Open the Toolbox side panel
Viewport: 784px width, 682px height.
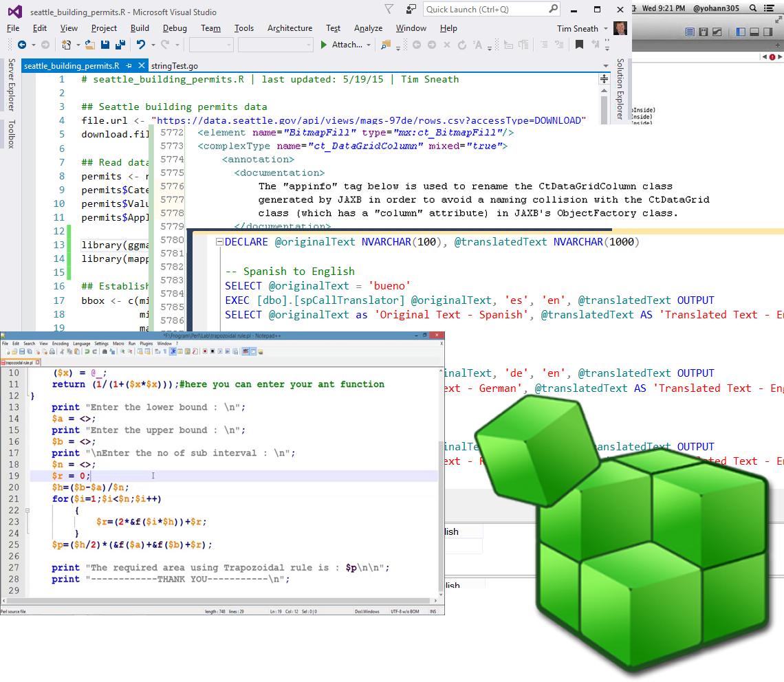tap(11, 134)
